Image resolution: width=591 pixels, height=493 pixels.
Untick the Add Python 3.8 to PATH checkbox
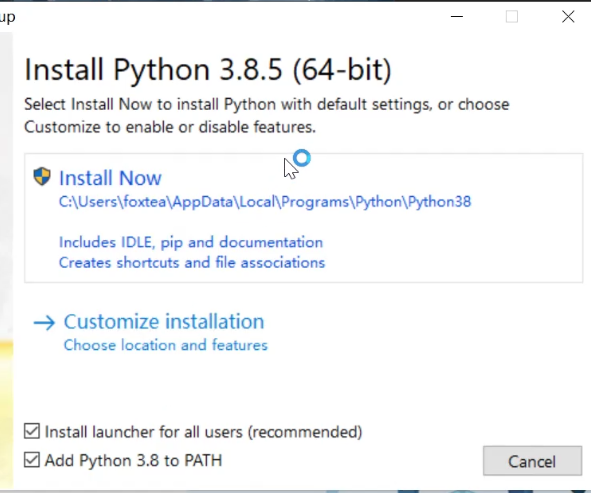tap(32, 460)
